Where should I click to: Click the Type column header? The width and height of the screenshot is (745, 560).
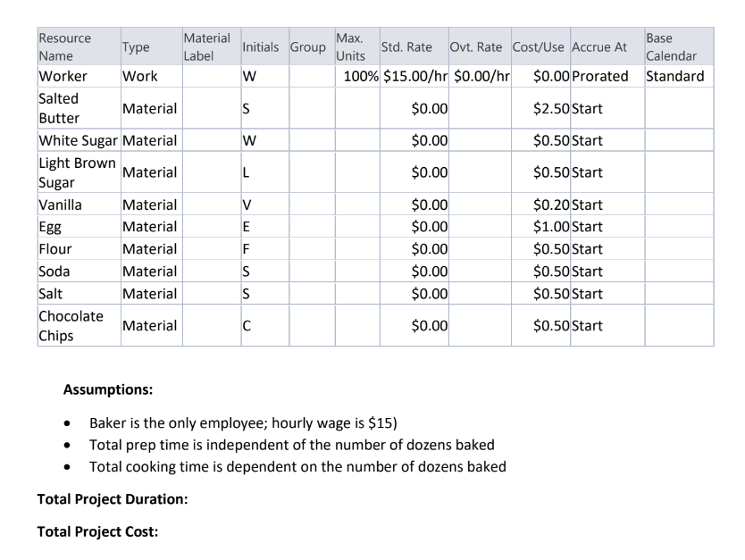tap(134, 47)
